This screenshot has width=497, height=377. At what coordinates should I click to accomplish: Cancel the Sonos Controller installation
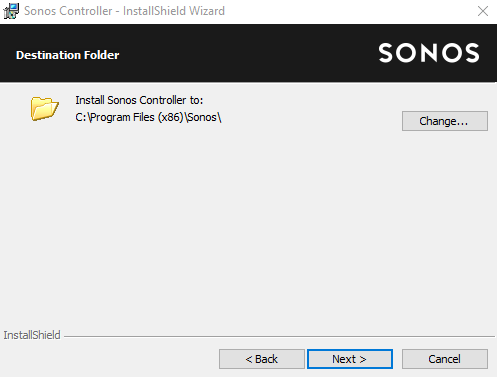pos(445,359)
